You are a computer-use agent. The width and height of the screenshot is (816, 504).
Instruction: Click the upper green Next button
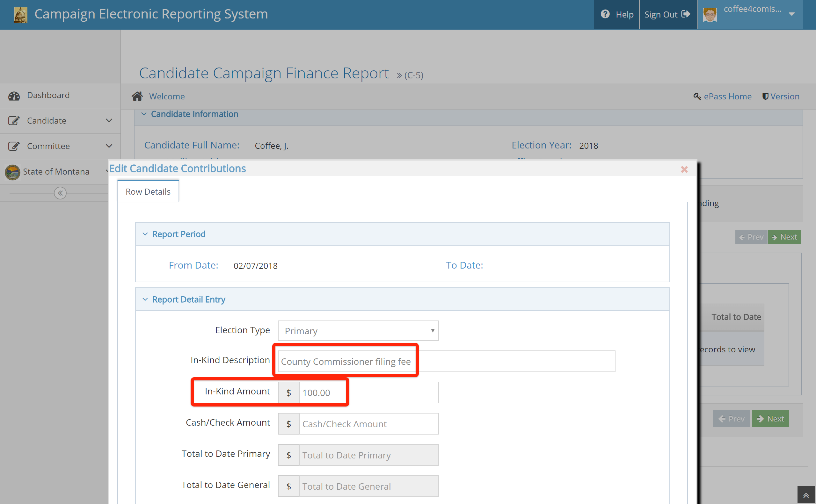click(784, 237)
